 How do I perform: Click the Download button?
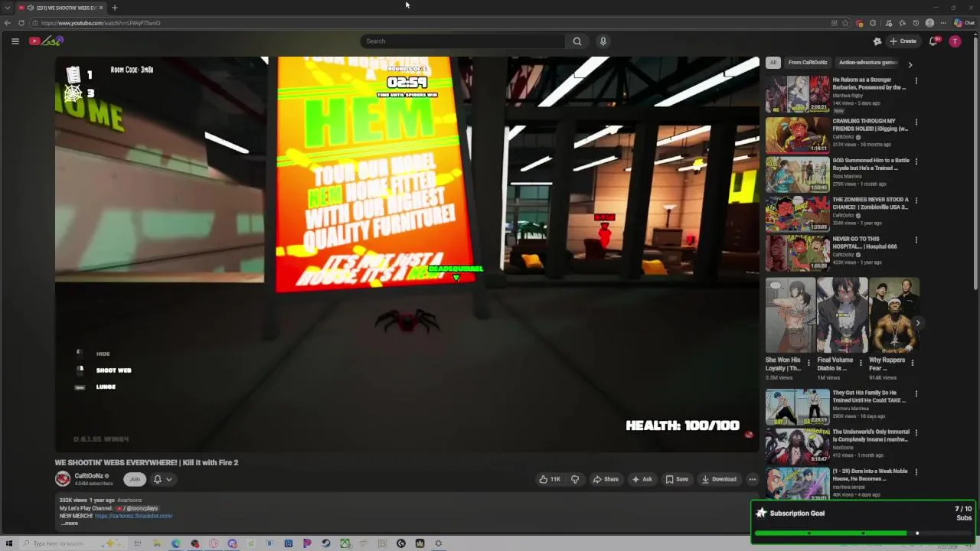719,479
